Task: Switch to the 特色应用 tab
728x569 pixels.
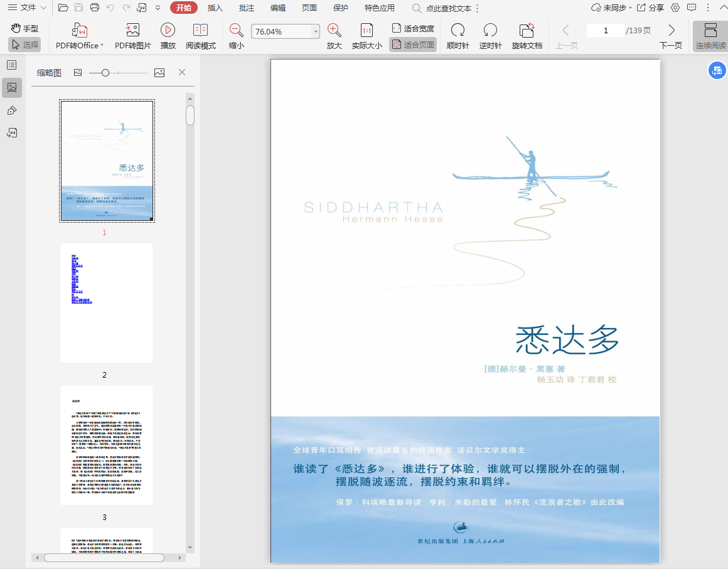Action: 379,8
